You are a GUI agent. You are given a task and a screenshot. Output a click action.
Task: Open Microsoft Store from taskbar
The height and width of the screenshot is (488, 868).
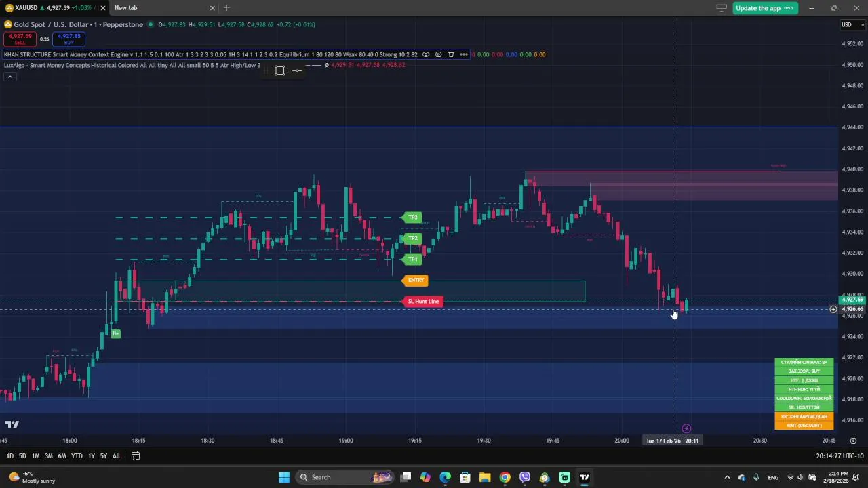click(465, 477)
